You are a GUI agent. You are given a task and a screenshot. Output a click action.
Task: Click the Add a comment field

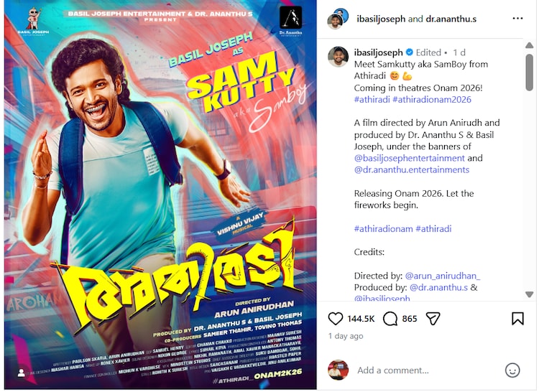tap(426, 370)
